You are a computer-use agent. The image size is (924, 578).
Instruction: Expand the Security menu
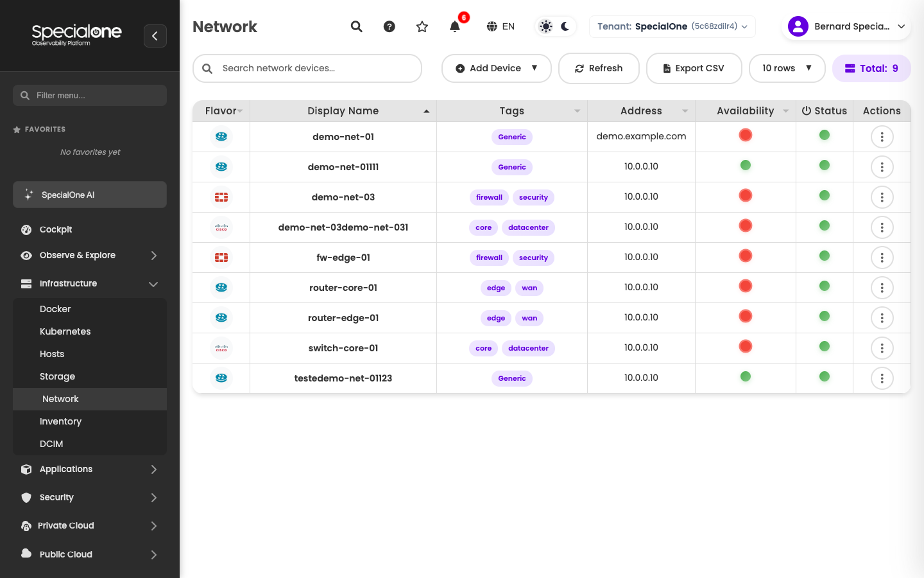[90, 497]
